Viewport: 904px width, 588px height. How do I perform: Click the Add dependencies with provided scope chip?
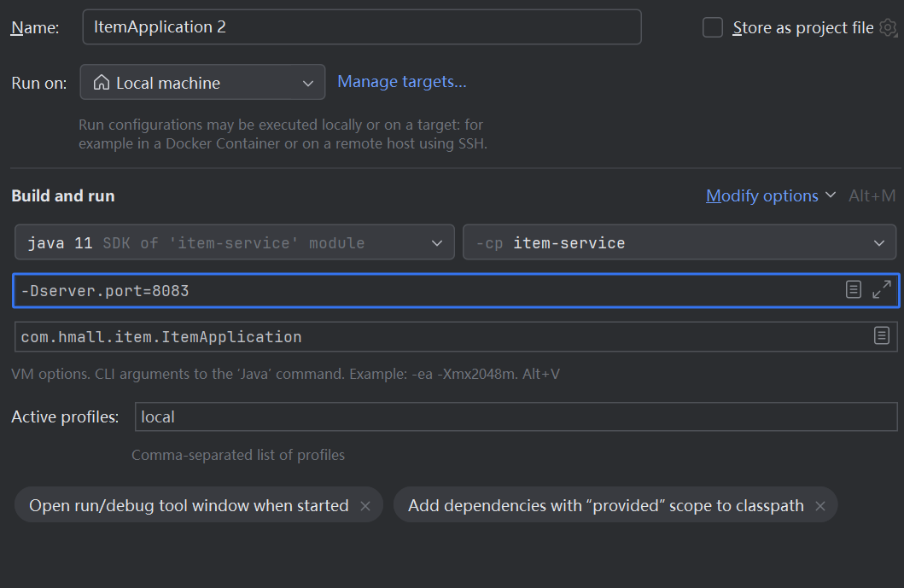click(x=605, y=506)
